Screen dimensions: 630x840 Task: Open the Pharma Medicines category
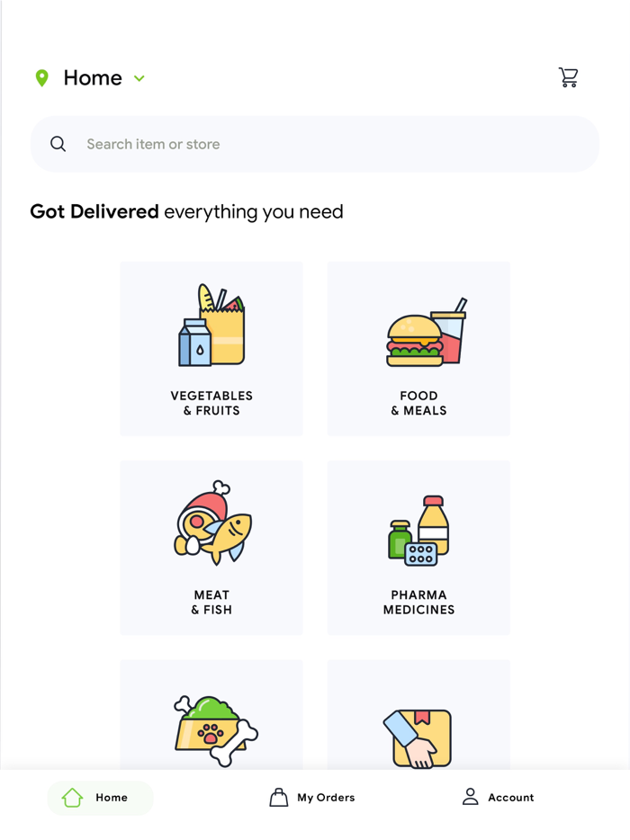[x=418, y=548]
